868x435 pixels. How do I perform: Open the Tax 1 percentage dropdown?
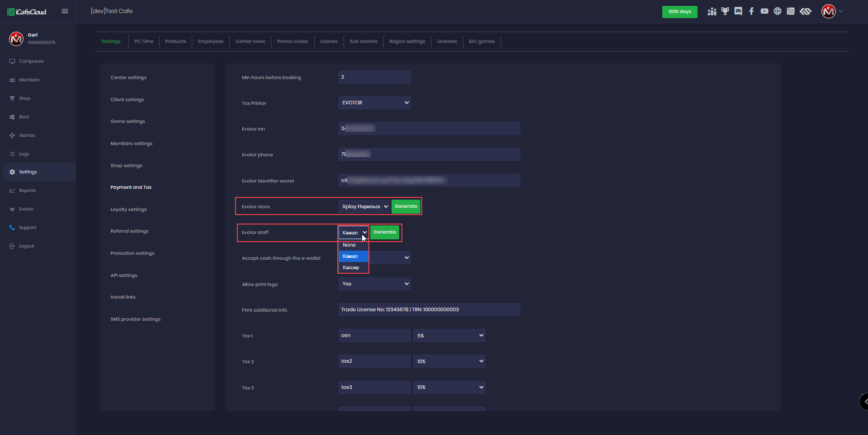click(x=449, y=336)
